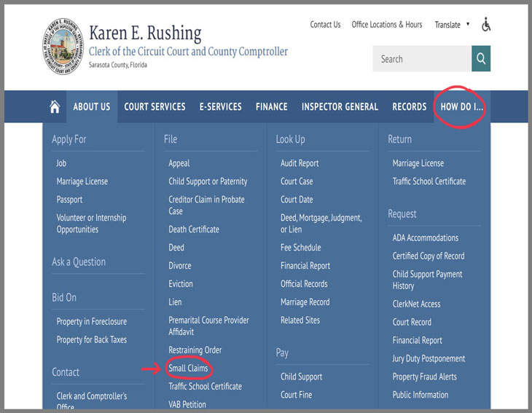Screen dimensions: 532x413
Task: Click the magnifying glass search button
Action: (481, 59)
